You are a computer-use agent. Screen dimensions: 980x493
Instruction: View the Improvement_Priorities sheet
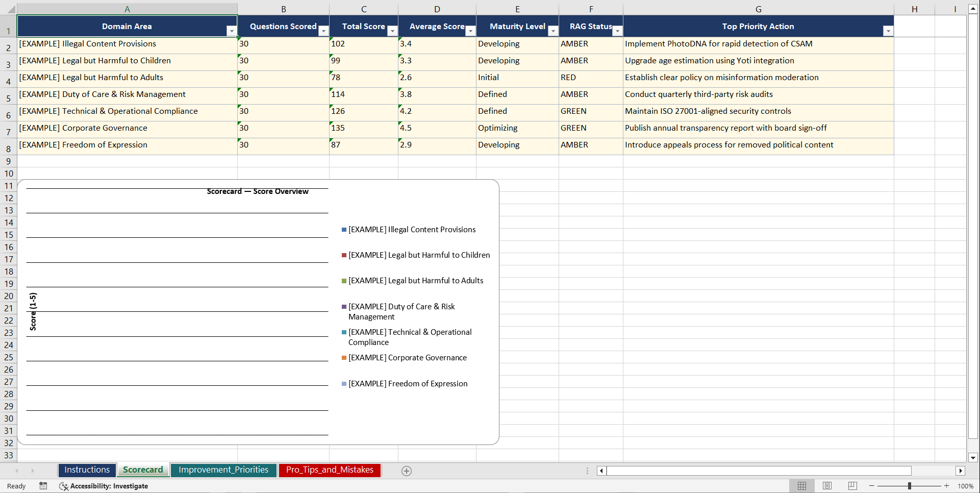[223, 470]
